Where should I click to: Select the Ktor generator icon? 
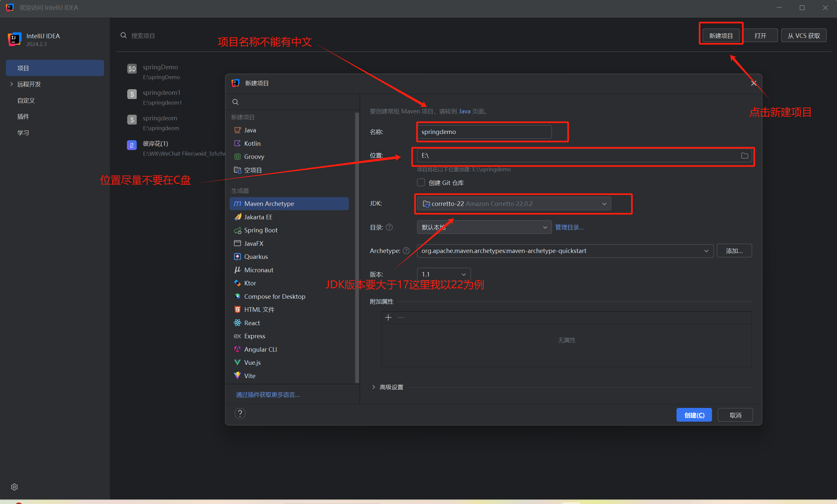point(237,283)
